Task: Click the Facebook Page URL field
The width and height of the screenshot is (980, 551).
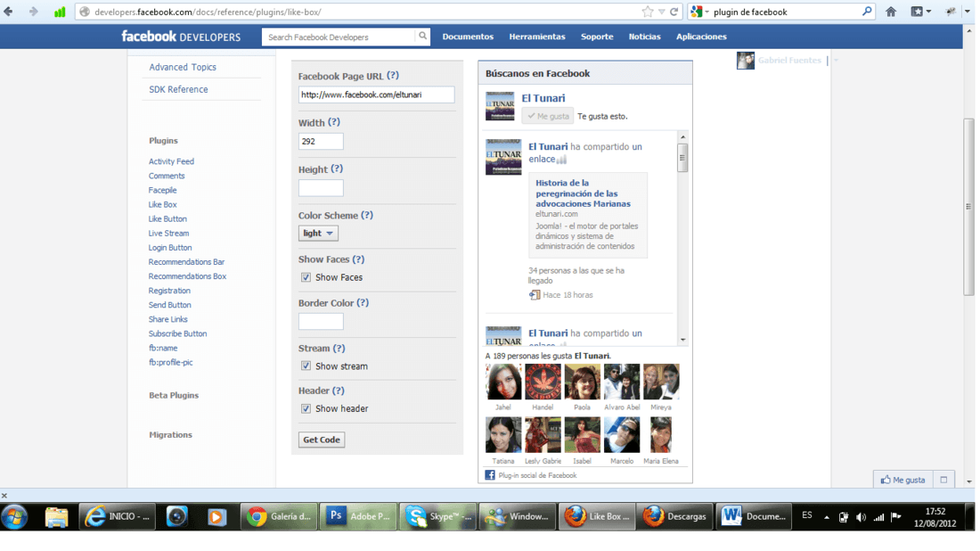Action: [376, 95]
